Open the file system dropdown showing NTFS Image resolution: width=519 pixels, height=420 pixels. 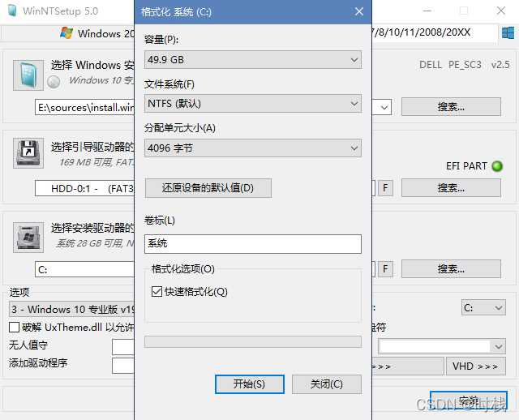(x=253, y=104)
